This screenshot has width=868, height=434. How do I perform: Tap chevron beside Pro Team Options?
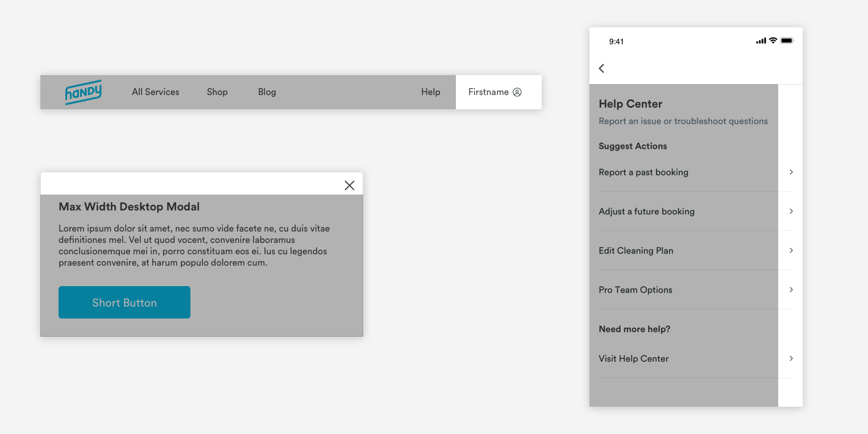point(791,290)
